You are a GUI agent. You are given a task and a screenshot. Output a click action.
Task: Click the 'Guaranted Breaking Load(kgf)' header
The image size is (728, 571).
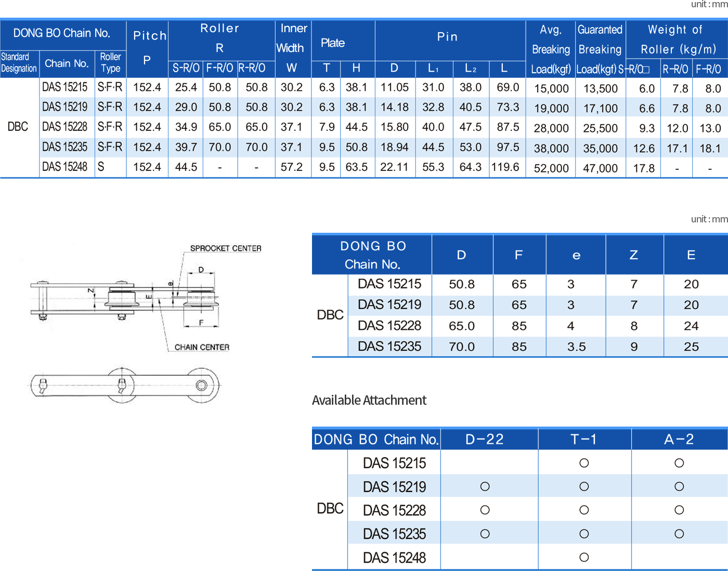600,49
